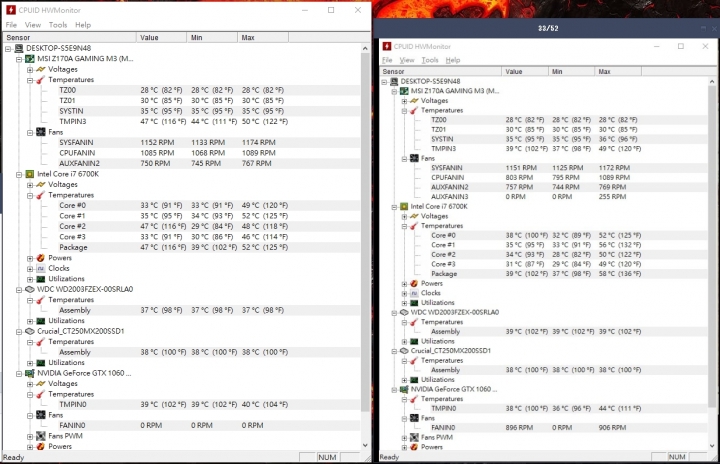Open View menu in right HWMonitor window
720x464 pixels.
407,60
